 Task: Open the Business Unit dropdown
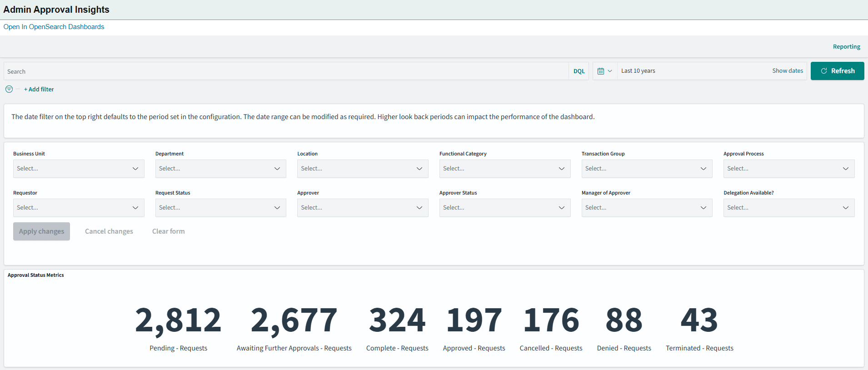click(x=79, y=169)
